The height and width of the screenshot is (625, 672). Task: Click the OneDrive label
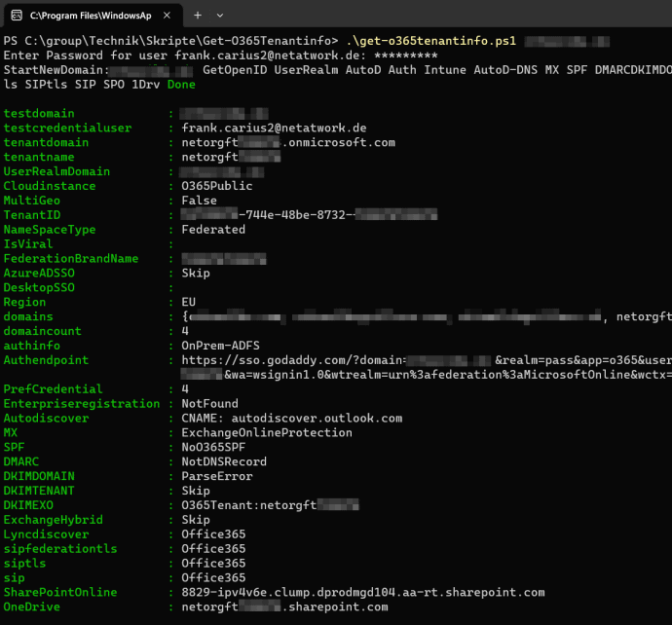tap(32, 607)
